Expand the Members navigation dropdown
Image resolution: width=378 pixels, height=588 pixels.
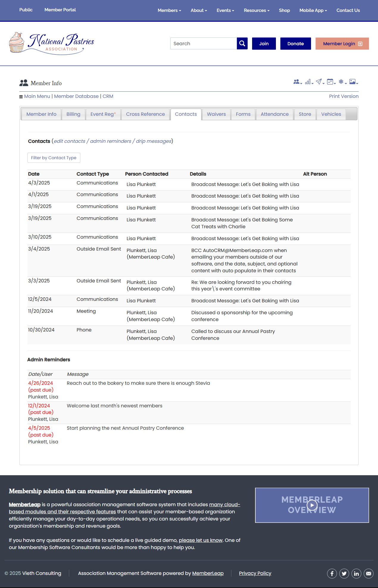[169, 10]
